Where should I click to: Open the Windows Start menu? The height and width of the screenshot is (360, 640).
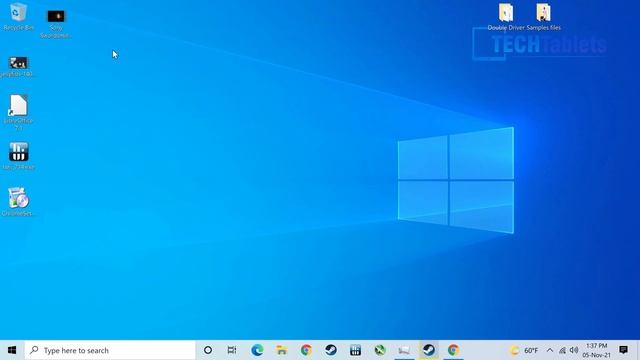tap(12, 350)
